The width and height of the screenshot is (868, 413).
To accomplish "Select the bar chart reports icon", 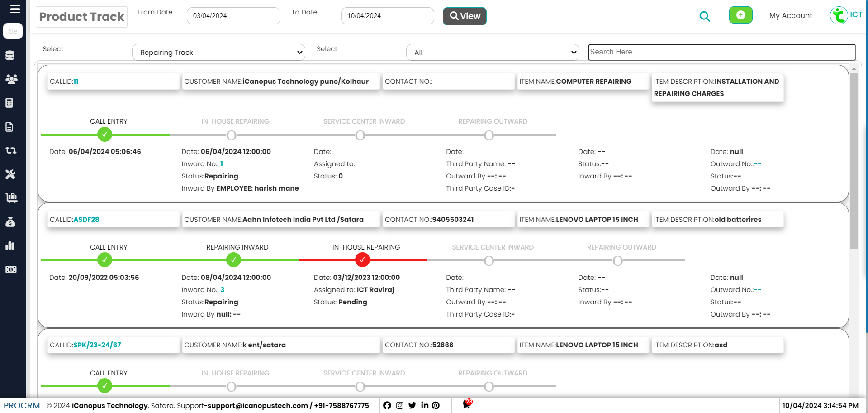I will 11,246.
